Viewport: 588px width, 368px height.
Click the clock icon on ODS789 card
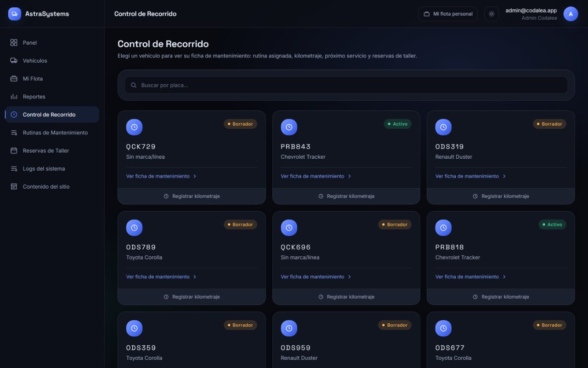tap(134, 228)
